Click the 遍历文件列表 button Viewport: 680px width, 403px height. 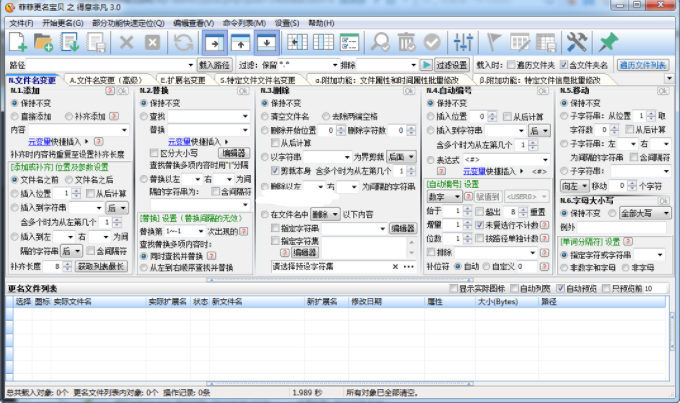click(x=643, y=65)
